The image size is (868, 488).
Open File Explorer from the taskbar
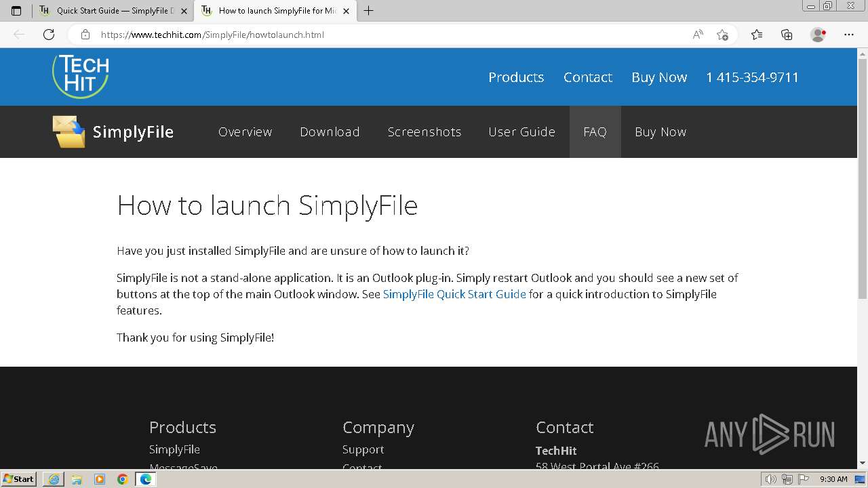(x=77, y=479)
